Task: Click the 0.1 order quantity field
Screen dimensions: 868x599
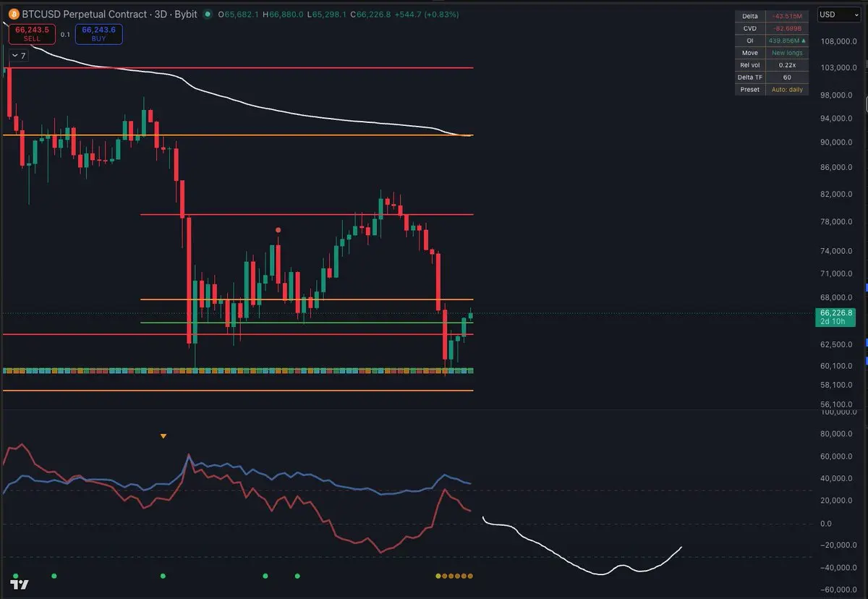Action: point(65,34)
